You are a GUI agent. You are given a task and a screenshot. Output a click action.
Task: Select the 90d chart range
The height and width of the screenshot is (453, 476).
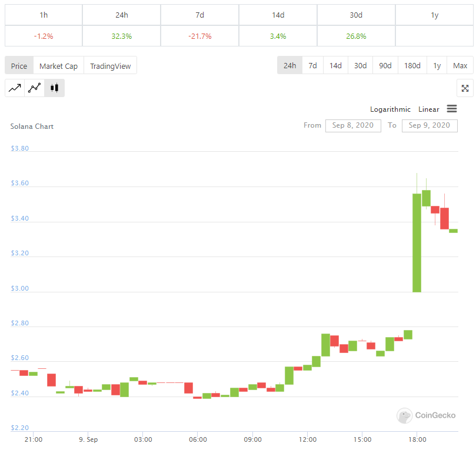point(385,65)
